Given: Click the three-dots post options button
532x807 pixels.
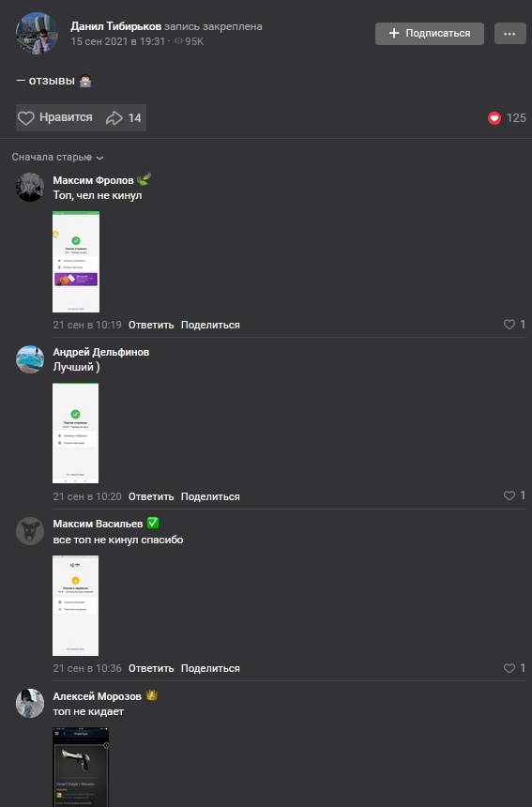Looking at the screenshot, I should 509,34.
